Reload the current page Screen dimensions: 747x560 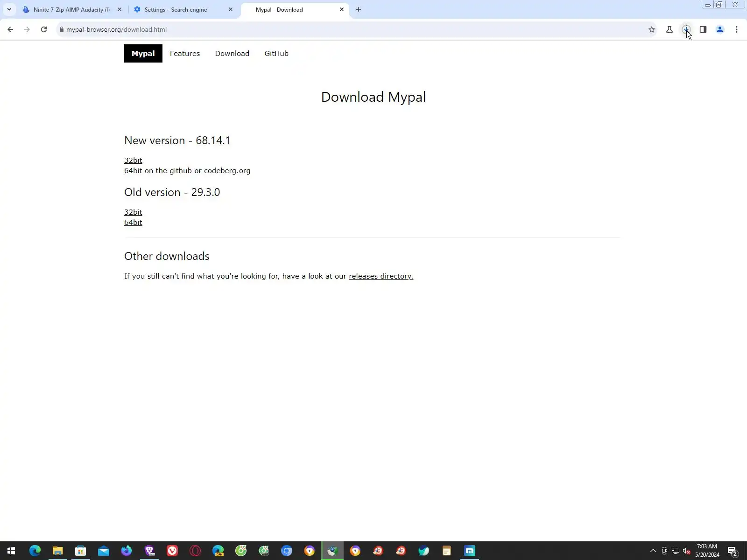[44, 29]
